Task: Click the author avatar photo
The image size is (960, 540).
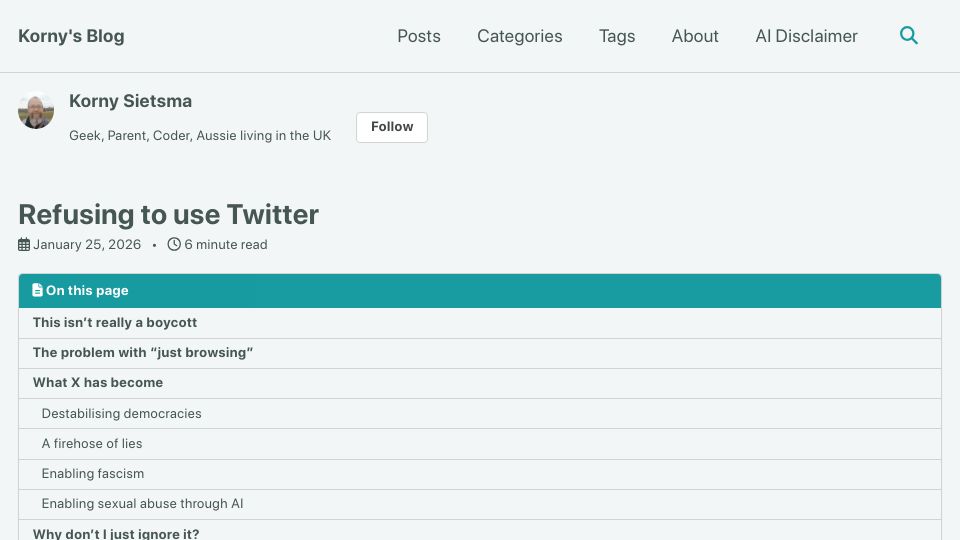Action: [x=36, y=110]
